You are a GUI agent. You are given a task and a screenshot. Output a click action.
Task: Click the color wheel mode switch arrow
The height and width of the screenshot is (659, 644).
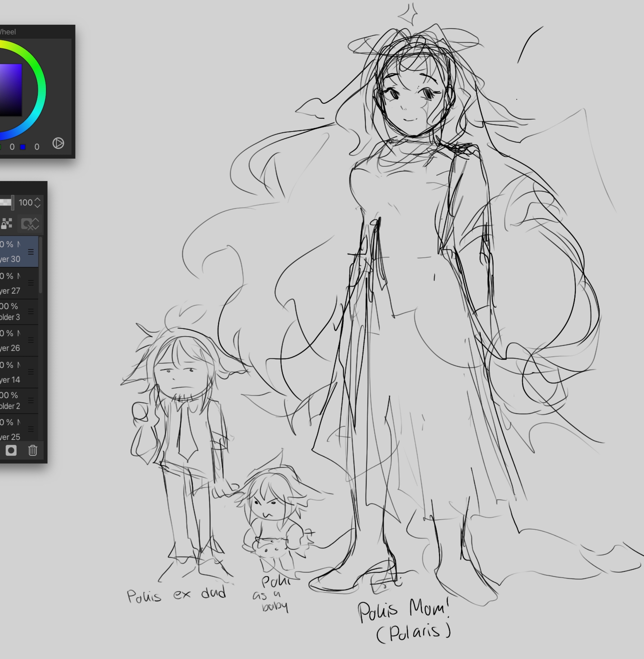pyautogui.click(x=58, y=143)
